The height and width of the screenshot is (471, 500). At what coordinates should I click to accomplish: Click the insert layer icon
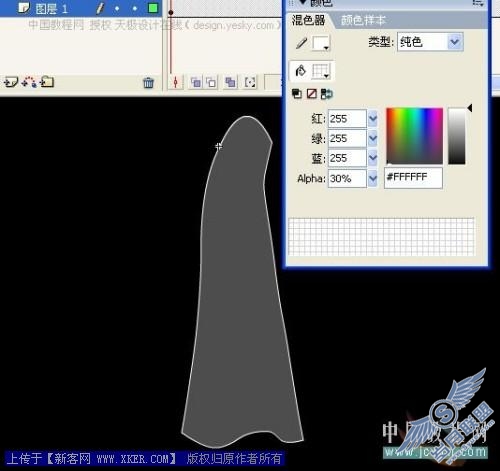pyautogui.click(x=11, y=82)
